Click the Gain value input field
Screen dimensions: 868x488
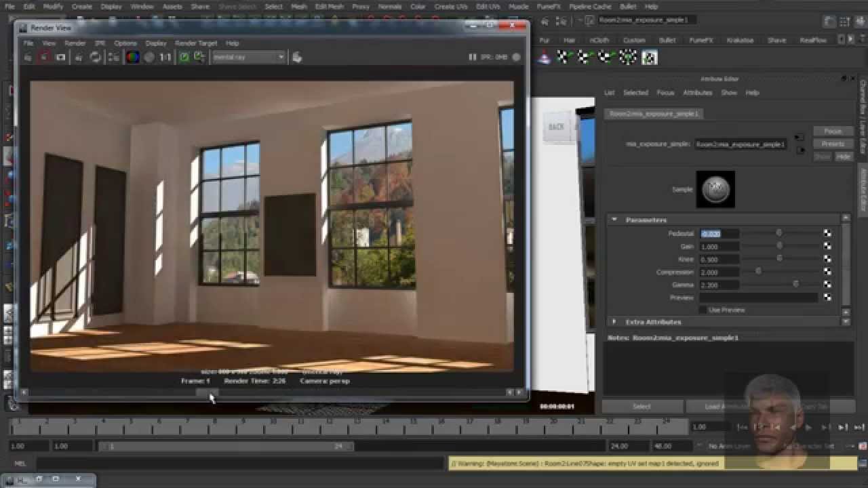click(718, 247)
